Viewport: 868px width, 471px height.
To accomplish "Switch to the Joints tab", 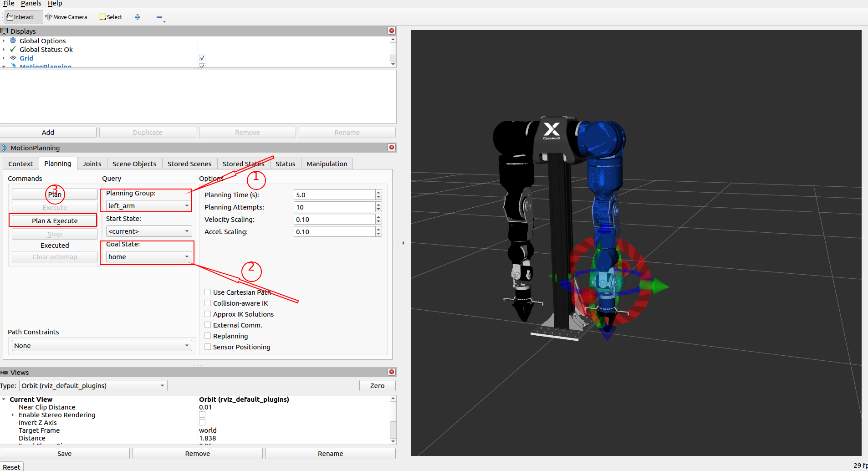I will [92, 164].
